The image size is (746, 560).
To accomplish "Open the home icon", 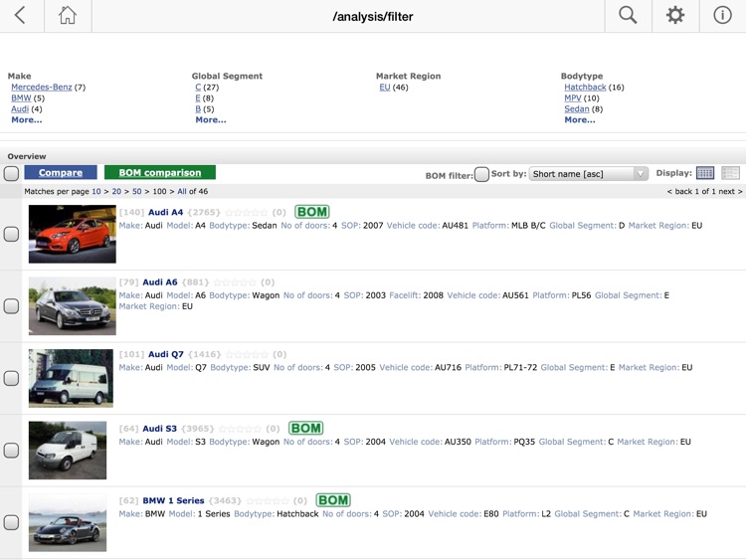I will (x=68, y=15).
